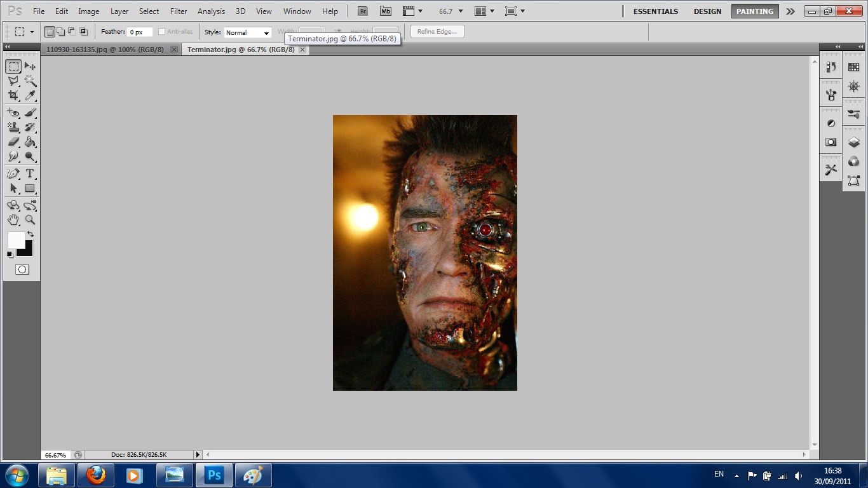Open the Tool Presets panel icon
Image resolution: width=868 pixels, height=488 pixels.
831,170
